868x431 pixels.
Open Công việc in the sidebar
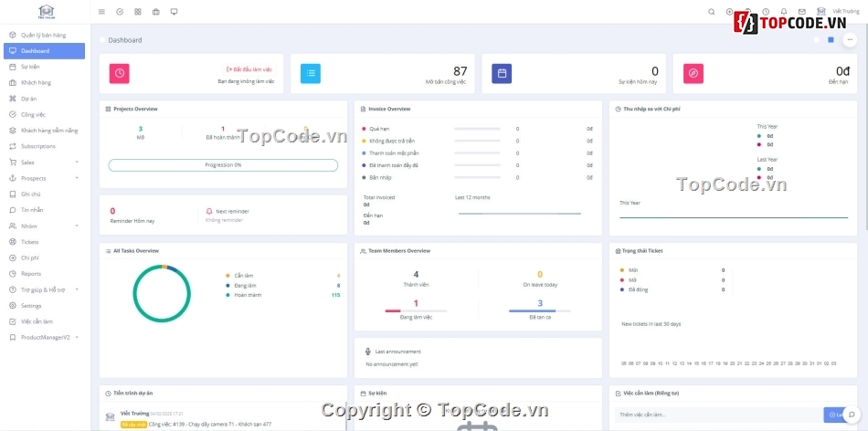(x=44, y=114)
